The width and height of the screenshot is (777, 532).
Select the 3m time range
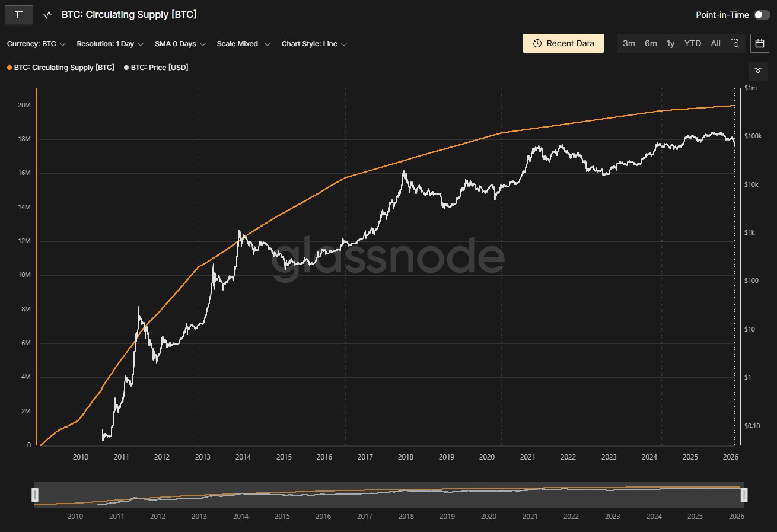629,43
